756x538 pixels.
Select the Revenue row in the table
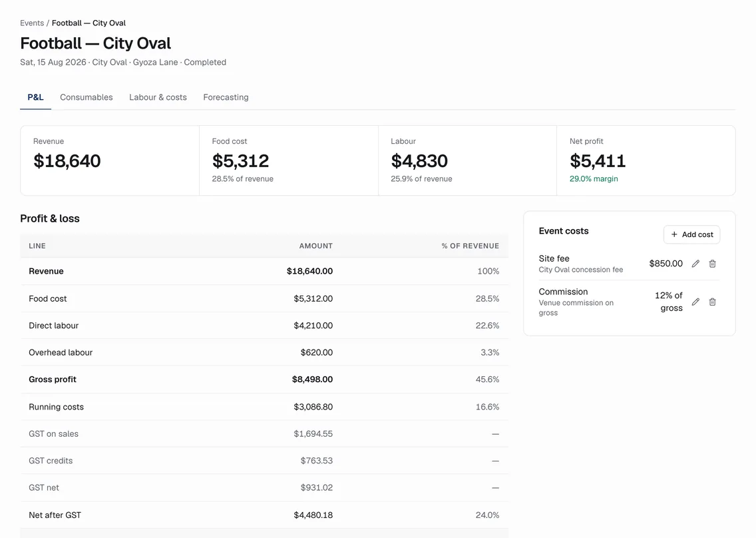(264, 271)
